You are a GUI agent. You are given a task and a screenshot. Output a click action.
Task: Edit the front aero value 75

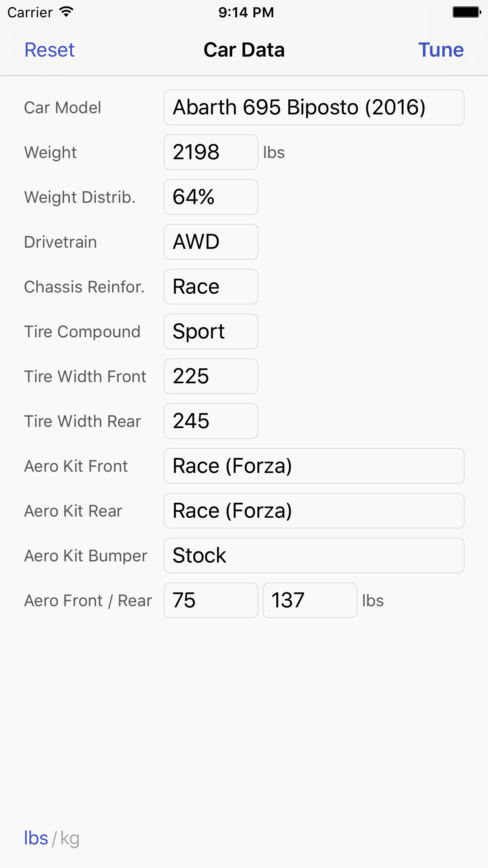211,600
